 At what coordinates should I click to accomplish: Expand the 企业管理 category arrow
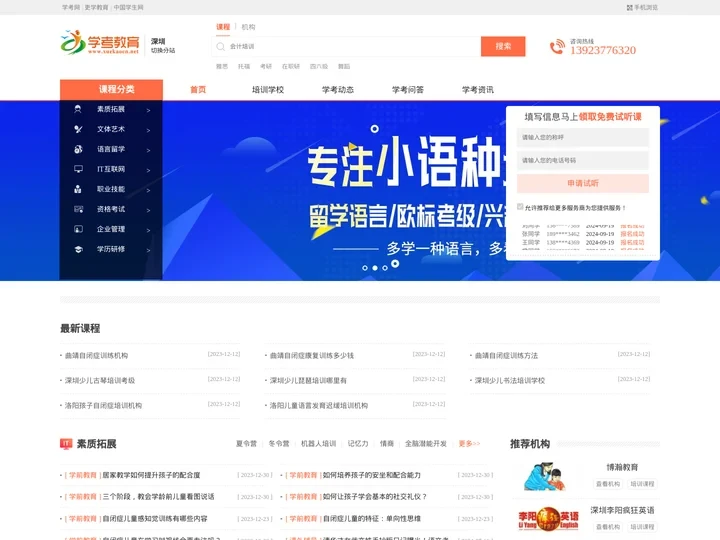pyautogui.click(x=148, y=230)
